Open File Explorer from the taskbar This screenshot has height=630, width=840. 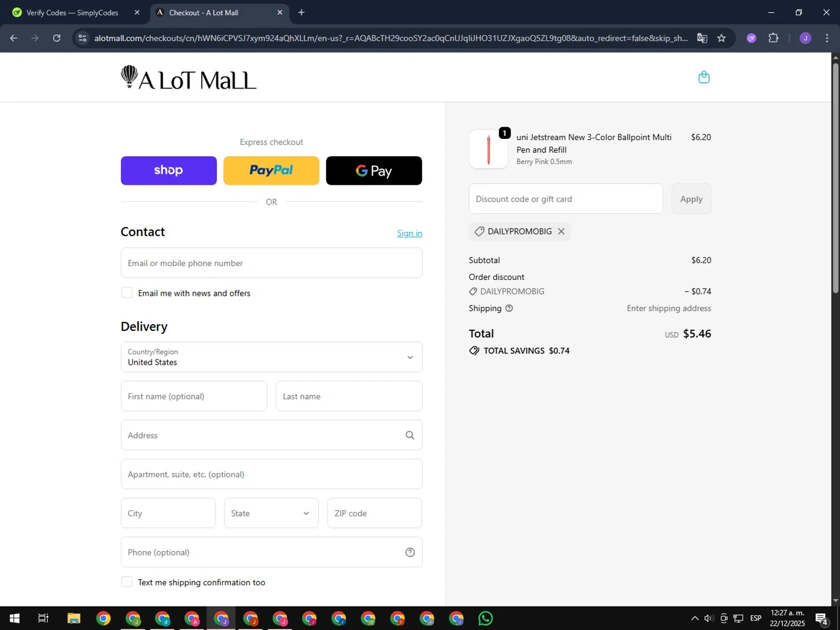(74, 618)
